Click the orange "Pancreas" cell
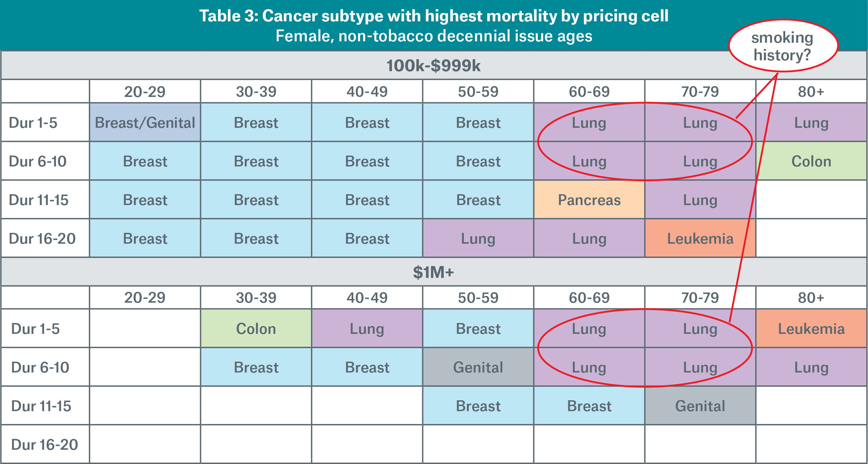Image resolution: width=868 pixels, height=464 pixels. tap(589, 200)
